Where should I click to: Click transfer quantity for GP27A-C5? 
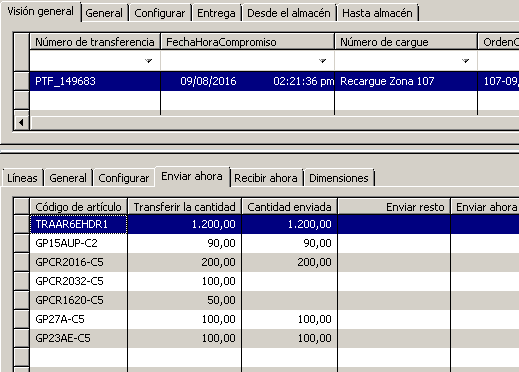pos(184,319)
